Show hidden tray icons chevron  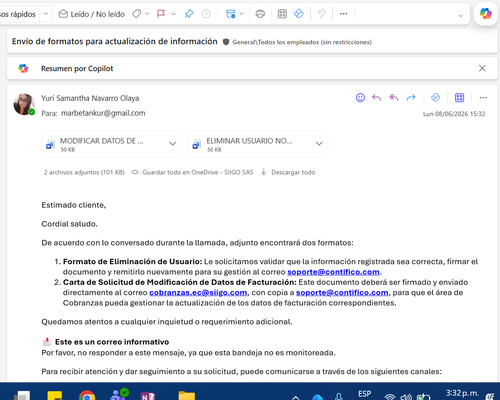(295, 397)
